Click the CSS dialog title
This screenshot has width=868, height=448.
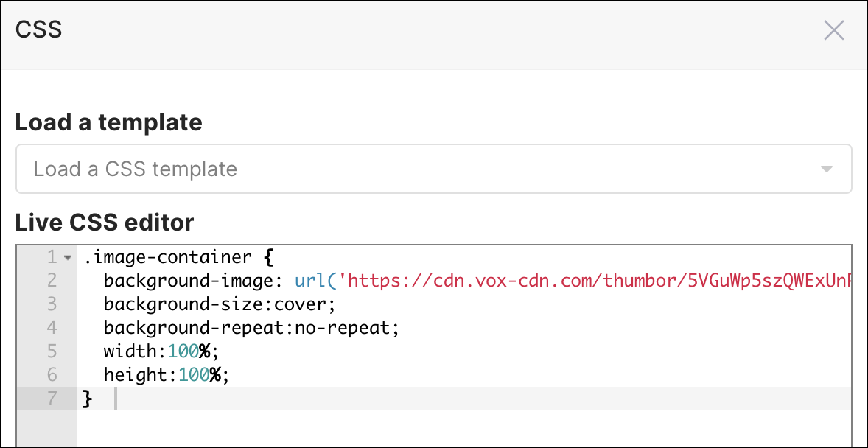(38, 29)
